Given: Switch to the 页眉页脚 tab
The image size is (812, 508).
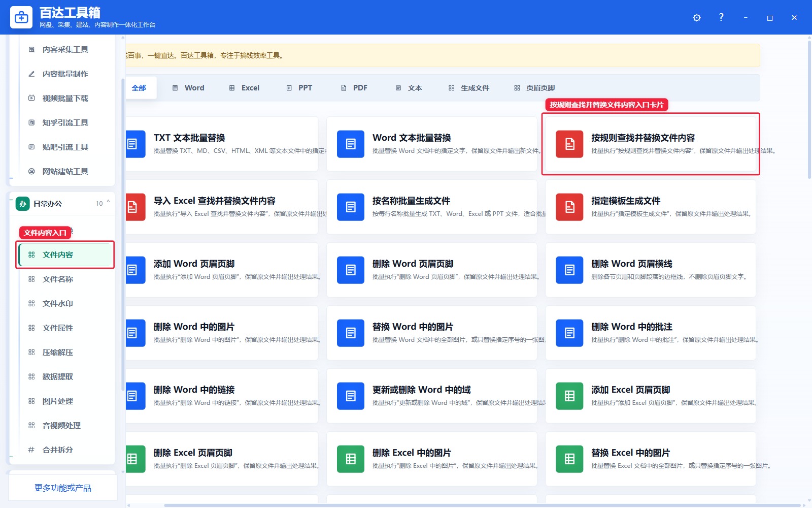Looking at the screenshot, I should pos(535,88).
